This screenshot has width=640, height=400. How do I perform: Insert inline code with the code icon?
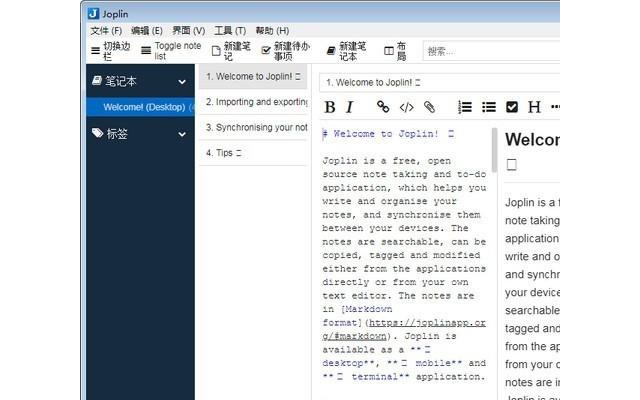click(x=407, y=107)
